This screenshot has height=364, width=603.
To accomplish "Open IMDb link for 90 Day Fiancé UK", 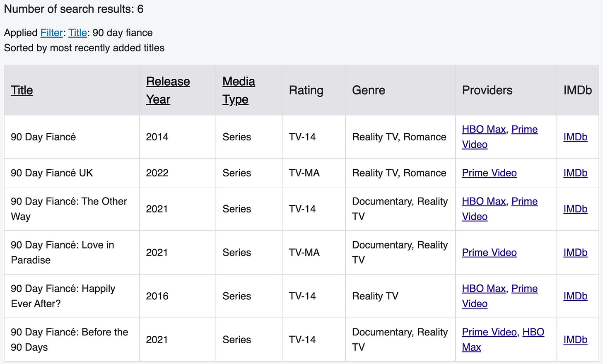I will pos(575,173).
